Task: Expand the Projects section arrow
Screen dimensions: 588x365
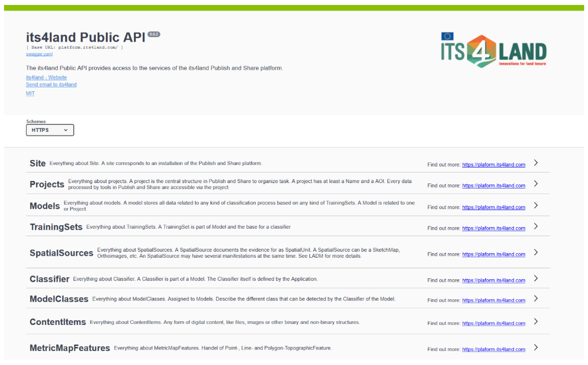Action: pyautogui.click(x=536, y=184)
